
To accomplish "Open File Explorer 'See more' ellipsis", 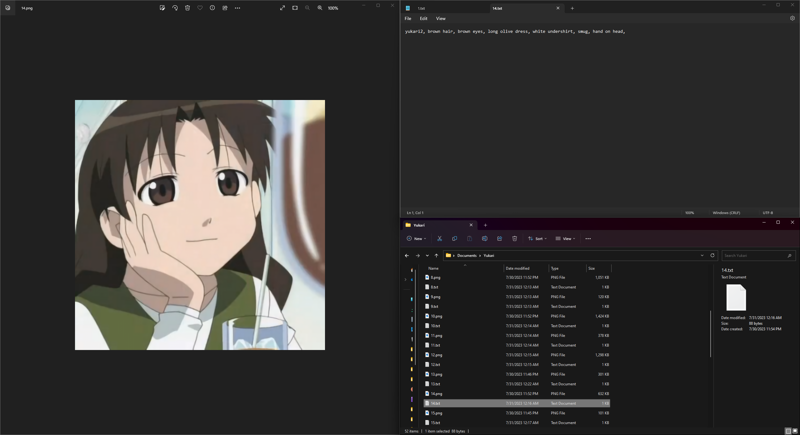I will point(588,239).
